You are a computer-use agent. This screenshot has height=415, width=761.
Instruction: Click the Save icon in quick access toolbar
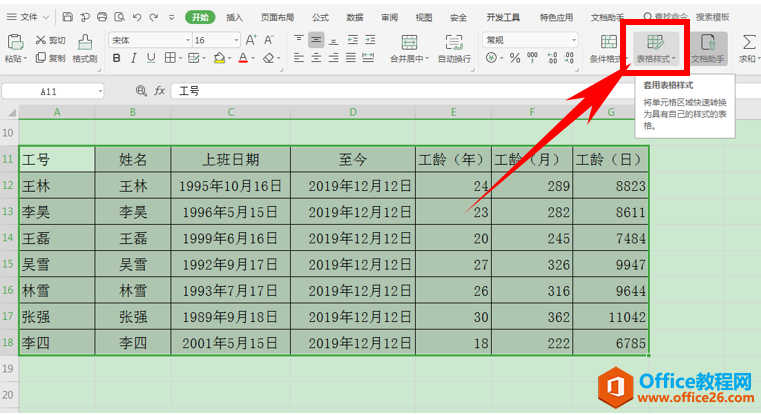[x=67, y=17]
